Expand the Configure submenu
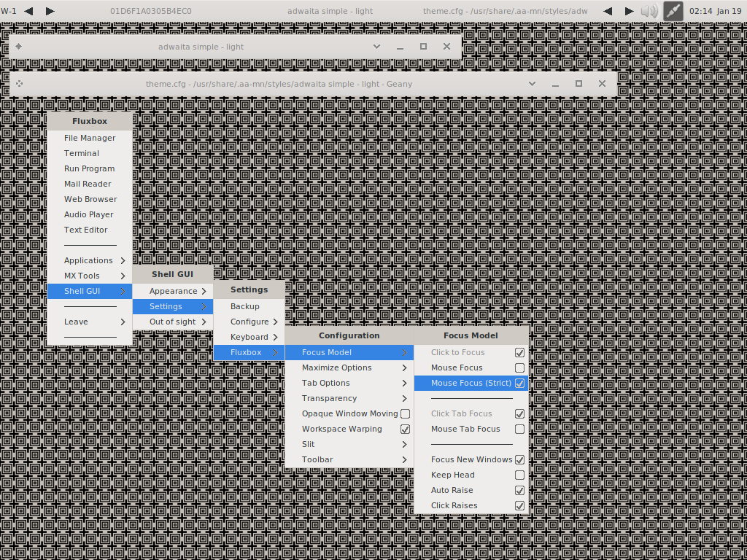Screen dimensions: 747x560 [249, 322]
